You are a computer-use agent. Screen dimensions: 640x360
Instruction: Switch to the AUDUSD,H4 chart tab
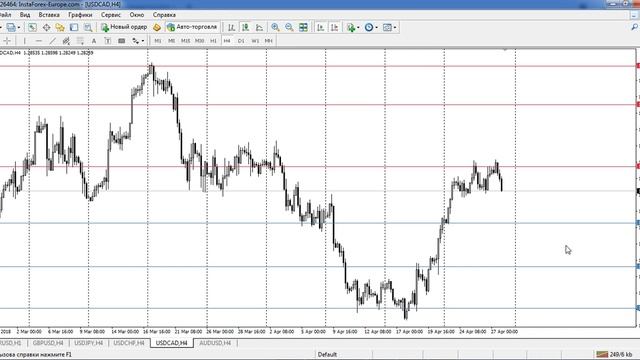[215, 343]
